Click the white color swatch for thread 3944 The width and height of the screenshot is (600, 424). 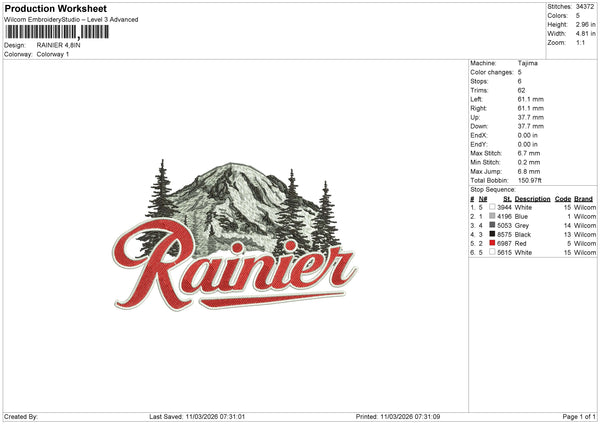(x=493, y=207)
